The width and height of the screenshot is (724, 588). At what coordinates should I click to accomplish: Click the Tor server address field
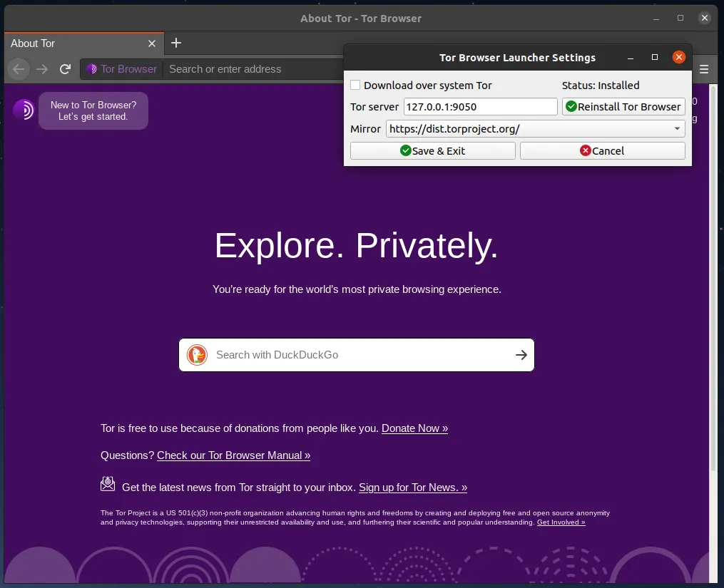pyautogui.click(x=480, y=107)
